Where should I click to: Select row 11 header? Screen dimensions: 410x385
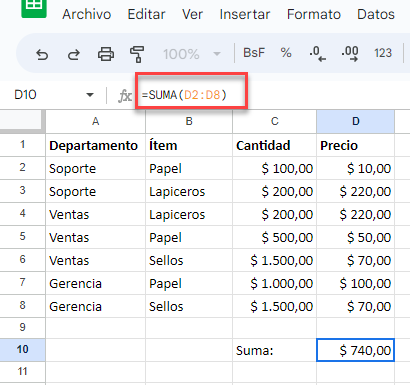tap(22, 372)
